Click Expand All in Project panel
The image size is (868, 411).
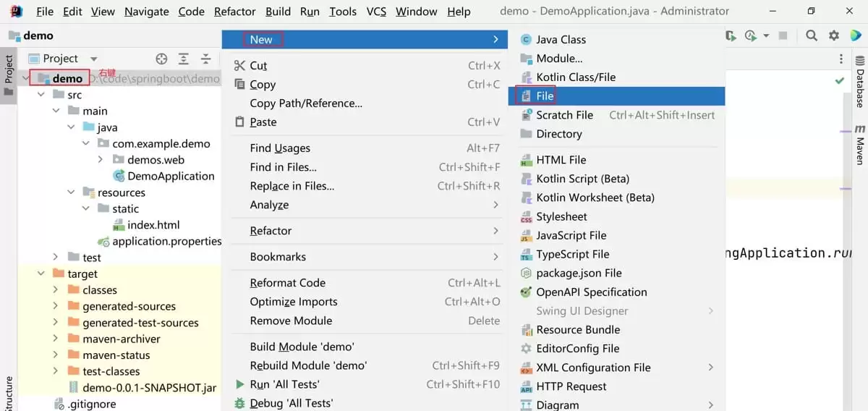pyautogui.click(x=184, y=59)
